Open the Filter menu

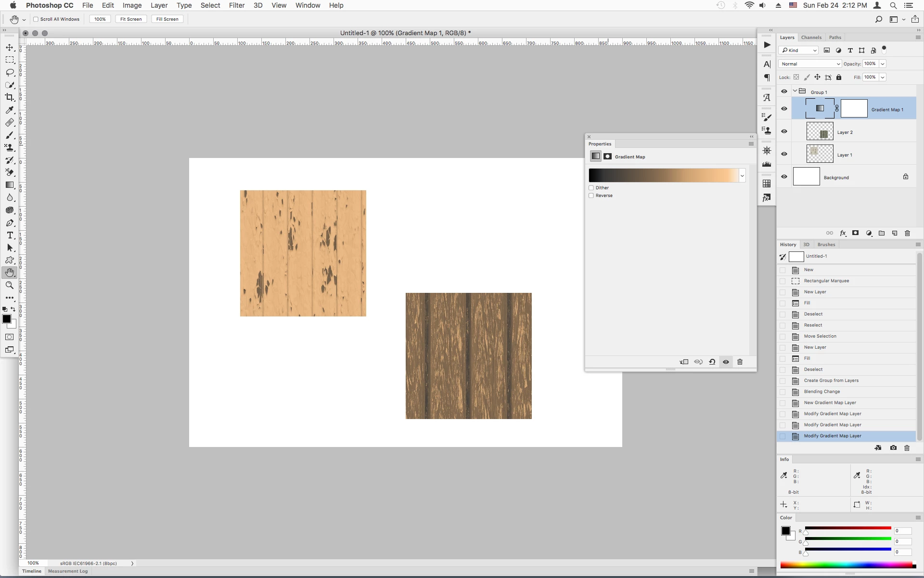(x=236, y=5)
